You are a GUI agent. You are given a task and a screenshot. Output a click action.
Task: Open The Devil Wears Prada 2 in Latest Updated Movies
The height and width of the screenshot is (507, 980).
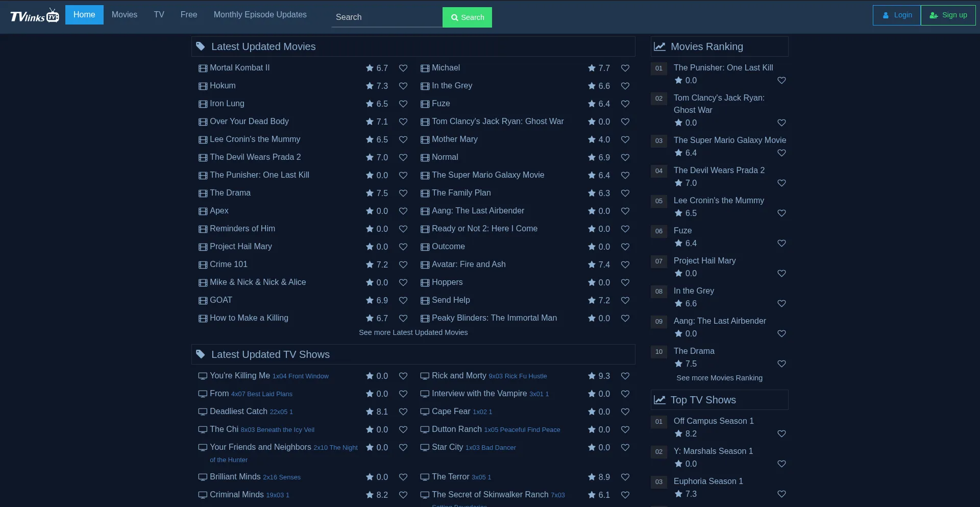coord(255,157)
